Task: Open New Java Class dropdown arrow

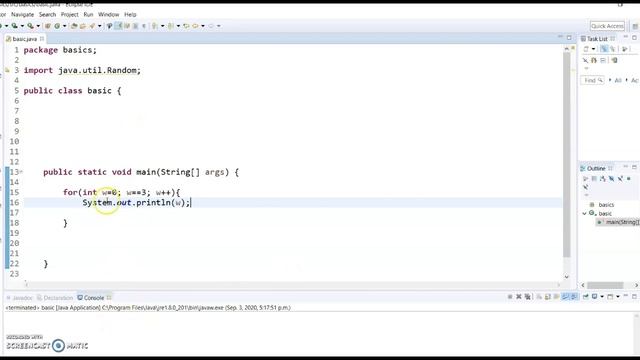Action: pyautogui.click(x=64, y=26)
